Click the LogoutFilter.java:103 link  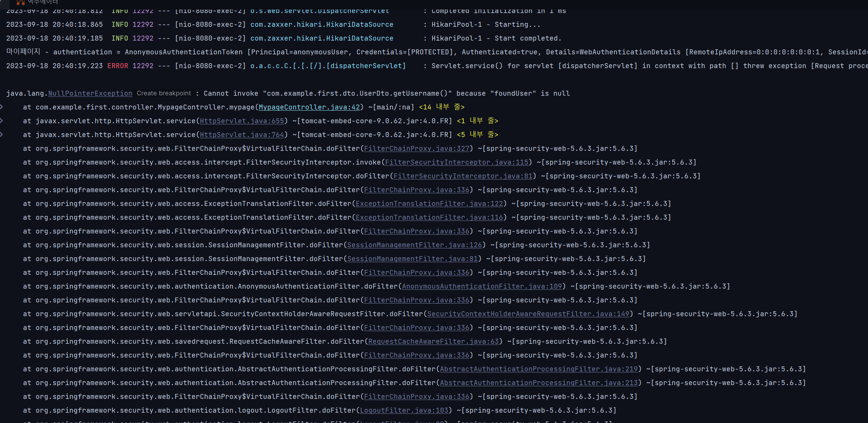coord(404,410)
